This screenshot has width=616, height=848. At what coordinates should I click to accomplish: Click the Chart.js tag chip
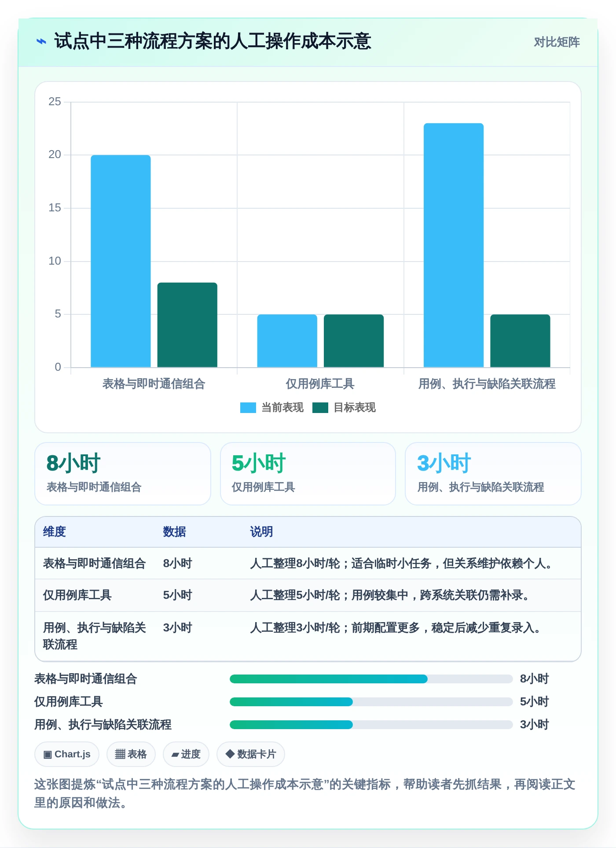point(67,754)
